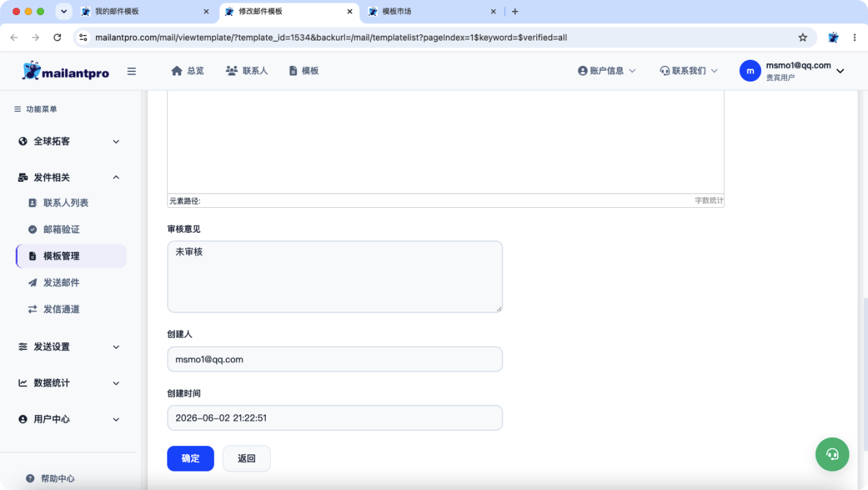Click the browser forward arrow
The image size is (868, 490).
36,38
